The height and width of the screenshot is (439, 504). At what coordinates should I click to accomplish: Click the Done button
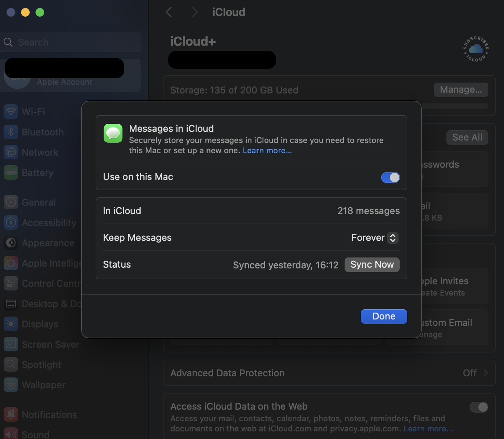coord(384,316)
